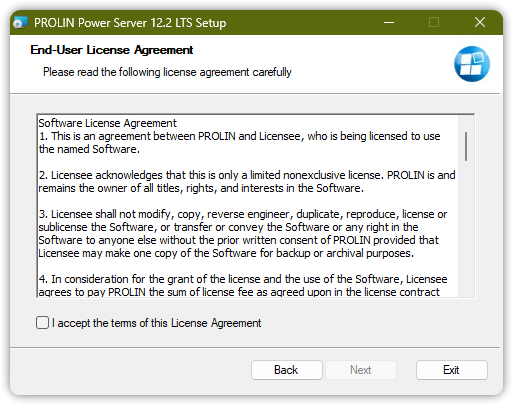Exit the installer with the Exit button

pos(451,370)
